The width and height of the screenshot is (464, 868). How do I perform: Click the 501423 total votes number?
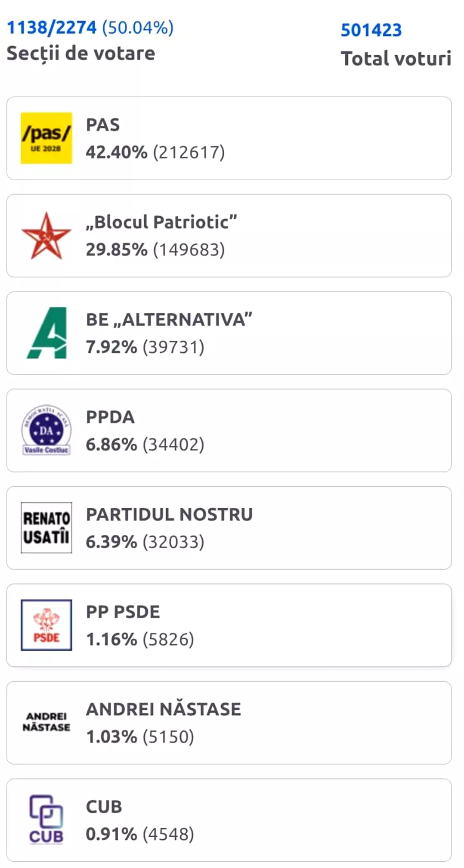pos(371,30)
